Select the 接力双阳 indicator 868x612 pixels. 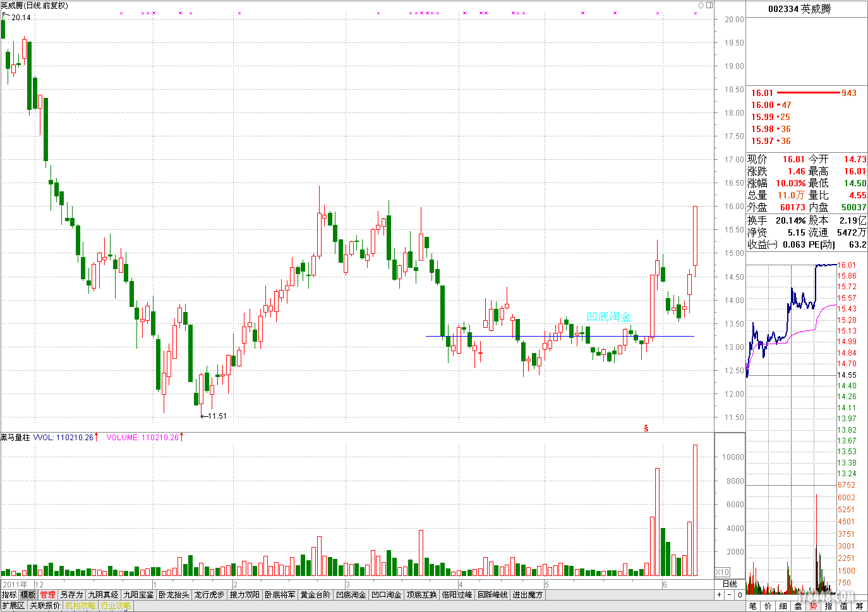pos(244,595)
